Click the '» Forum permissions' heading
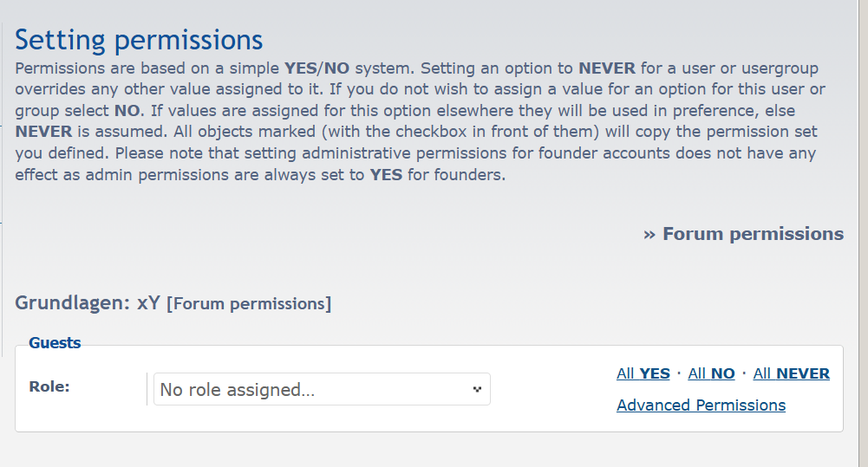 (753, 234)
